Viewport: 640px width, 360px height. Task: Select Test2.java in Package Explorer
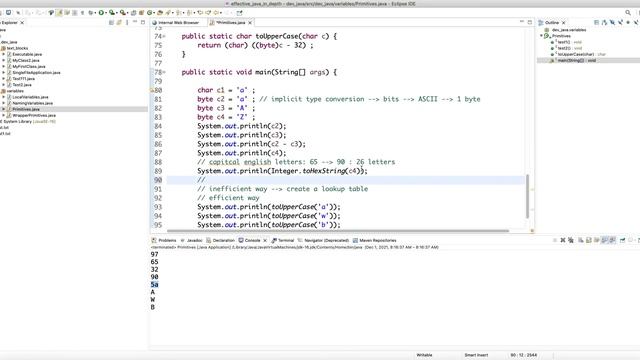pos(22,85)
